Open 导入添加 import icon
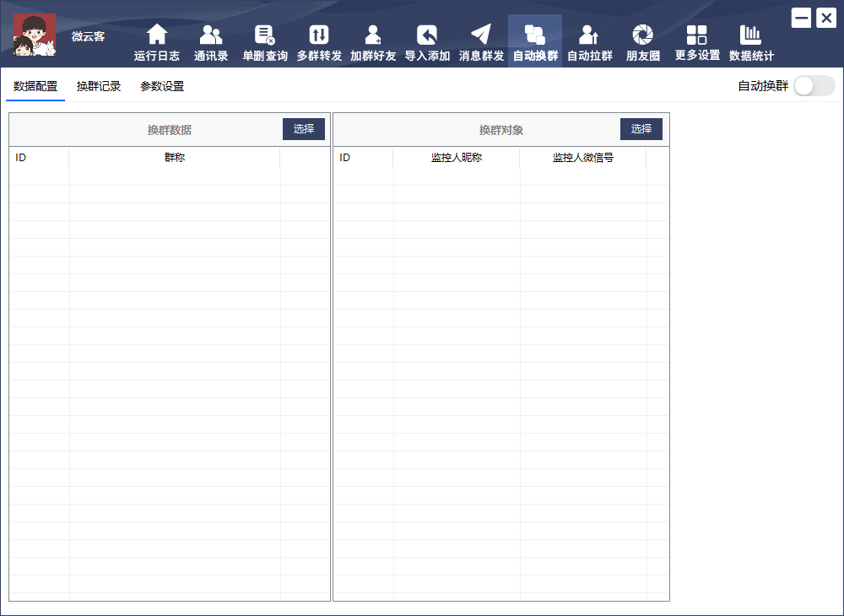Viewport: 844px width, 616px height. tap(427, 35)
